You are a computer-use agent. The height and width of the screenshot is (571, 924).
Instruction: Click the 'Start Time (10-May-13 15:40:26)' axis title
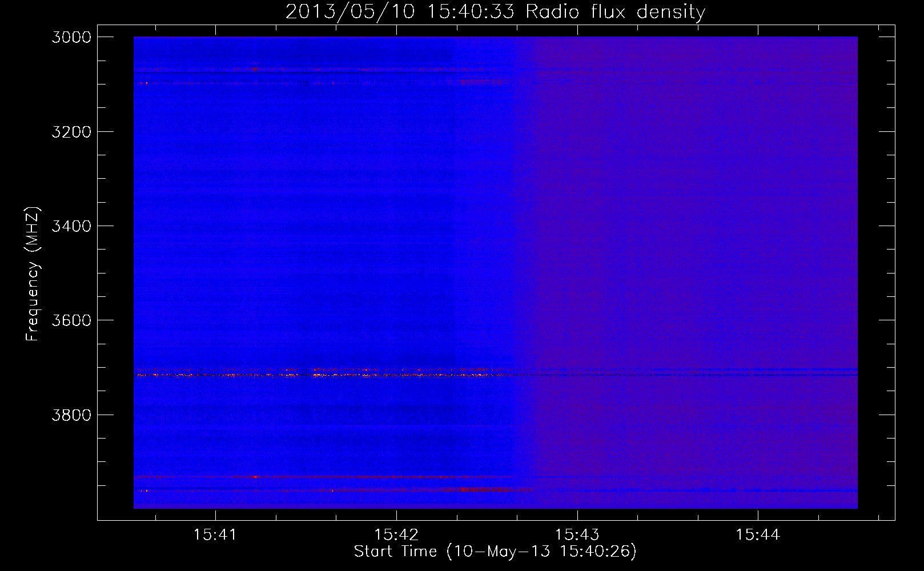(495, 552)
